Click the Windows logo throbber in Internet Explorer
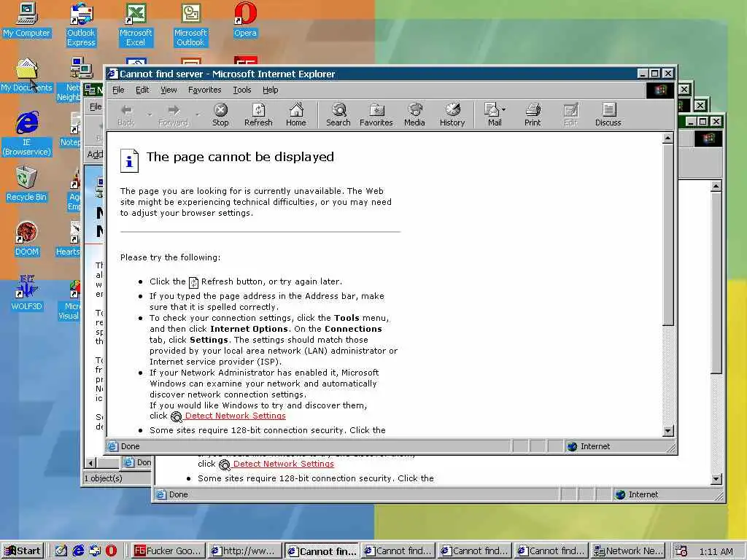Screen dimensions: 747x560 coord(659,90)
